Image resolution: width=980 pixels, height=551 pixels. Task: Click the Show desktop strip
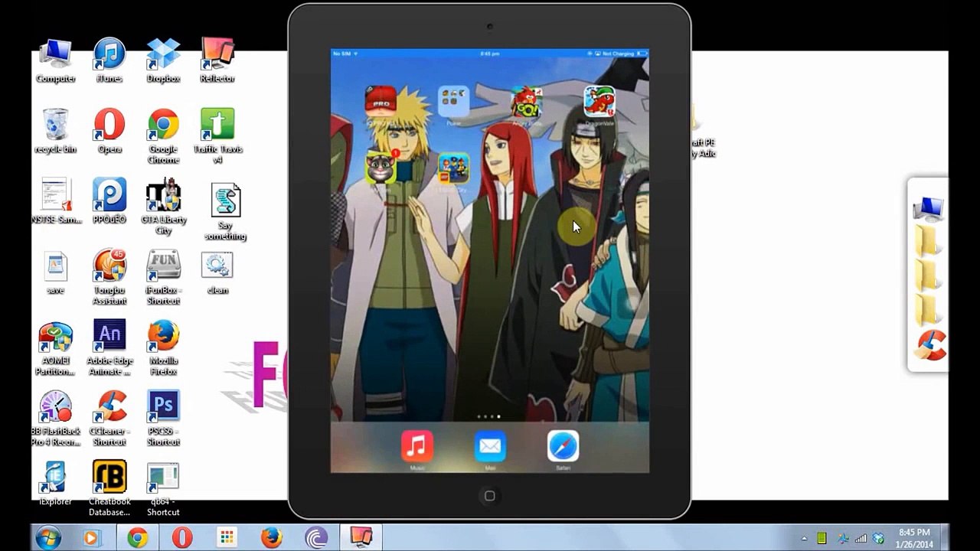tap(946, 538)
